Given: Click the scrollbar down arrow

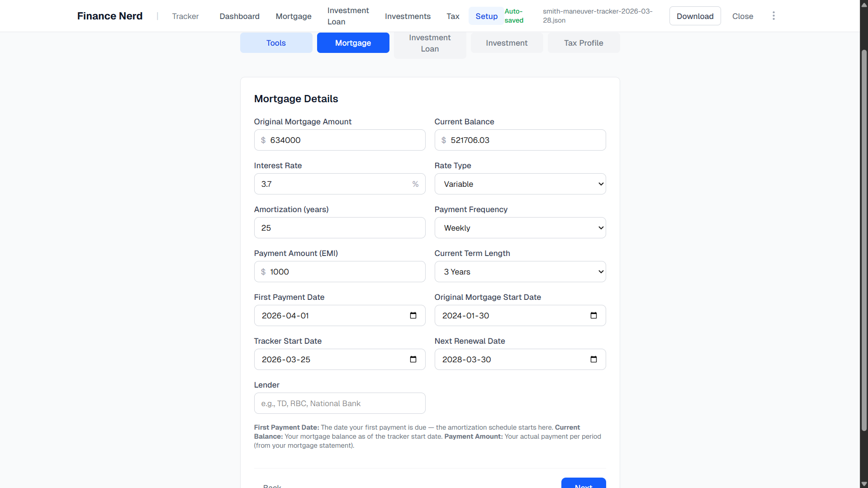Looking at the screenshot, I should point(864,483).
